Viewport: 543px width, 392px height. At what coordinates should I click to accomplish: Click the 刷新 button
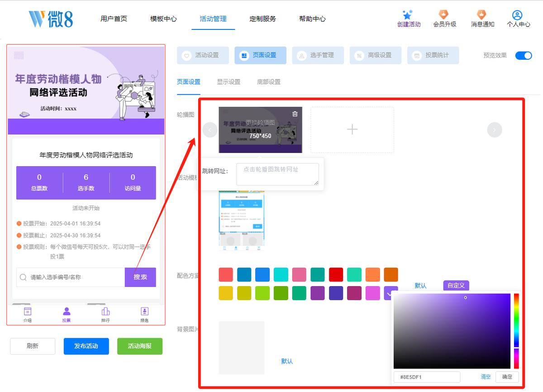pyautogui.click(x=33, y=346)
